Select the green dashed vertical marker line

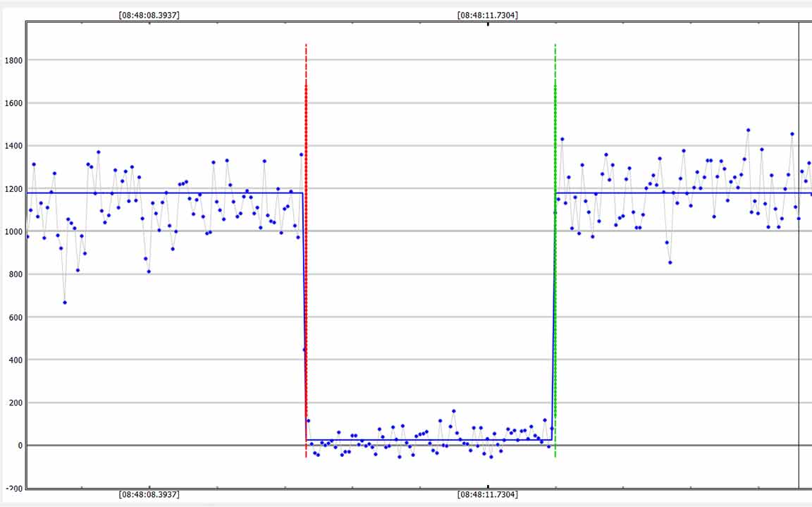click(555, 250)
